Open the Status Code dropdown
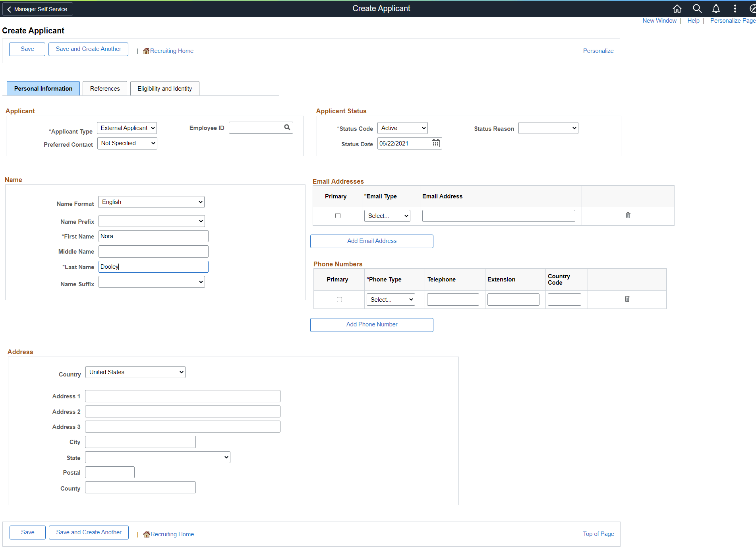 (x=402, y=128)
